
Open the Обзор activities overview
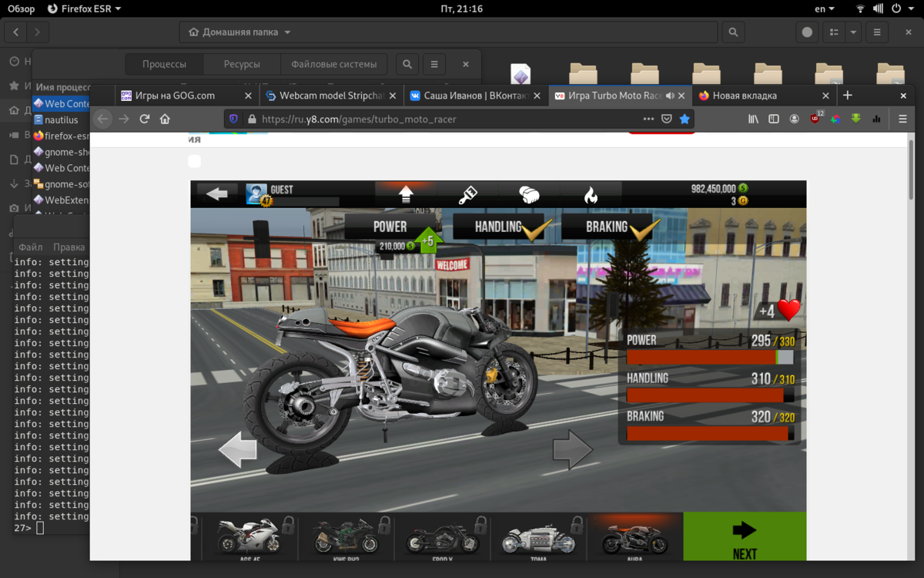(21, 8)
